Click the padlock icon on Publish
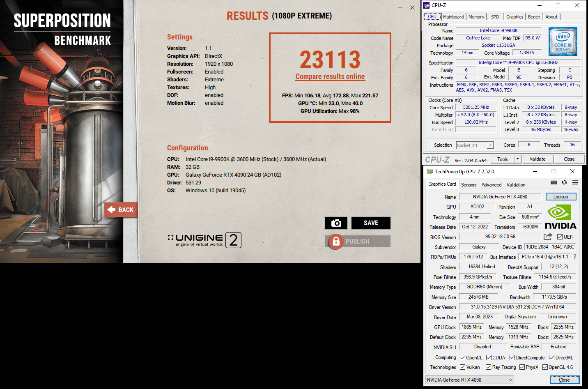The width and height of the screenshot is (588, 389). [x=336, y=242]
